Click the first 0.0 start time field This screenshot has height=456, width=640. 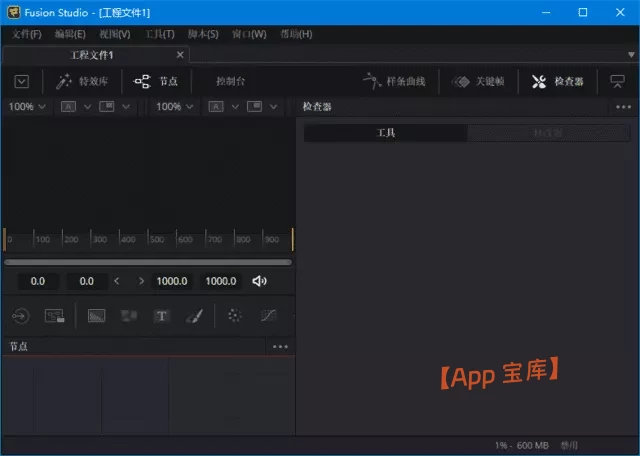point(38,281)
